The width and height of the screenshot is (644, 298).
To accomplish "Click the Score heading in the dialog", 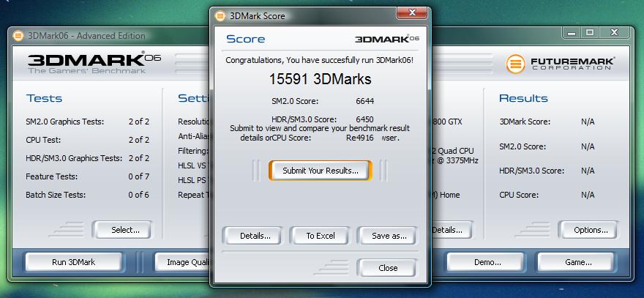I will pos(246,39).
